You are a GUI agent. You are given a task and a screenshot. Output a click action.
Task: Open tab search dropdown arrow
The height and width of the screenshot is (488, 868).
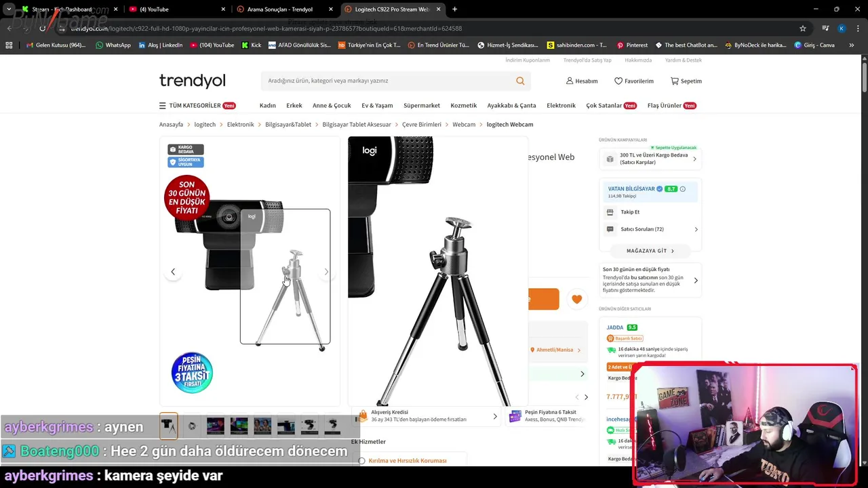pyautogui.click(x=9, y=9)
